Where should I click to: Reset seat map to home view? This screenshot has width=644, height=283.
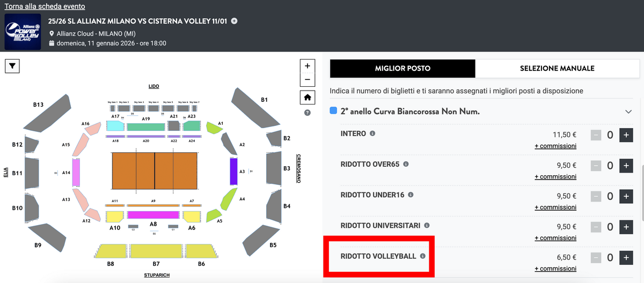[x=307, y=98]
